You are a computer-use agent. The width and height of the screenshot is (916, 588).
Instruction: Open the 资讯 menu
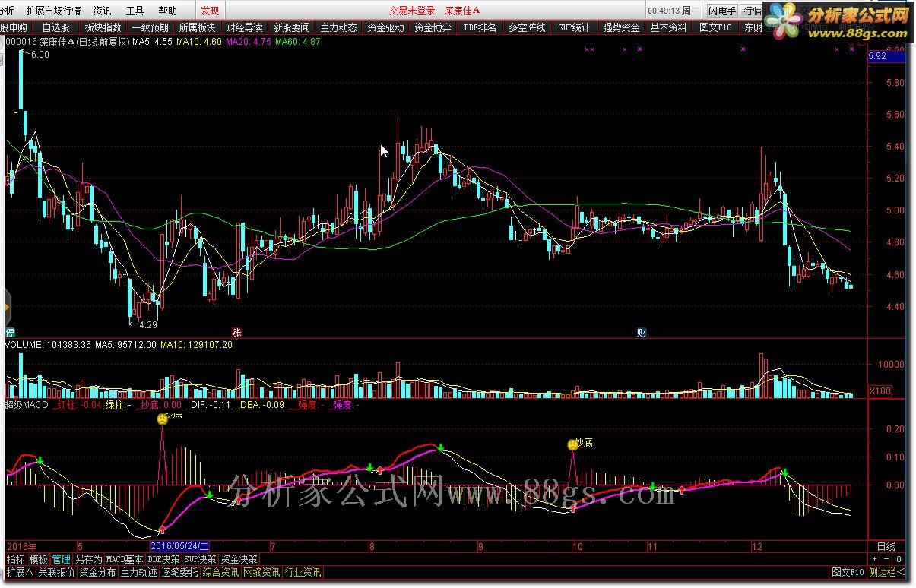pyautogui.click(x=102, y=11)
